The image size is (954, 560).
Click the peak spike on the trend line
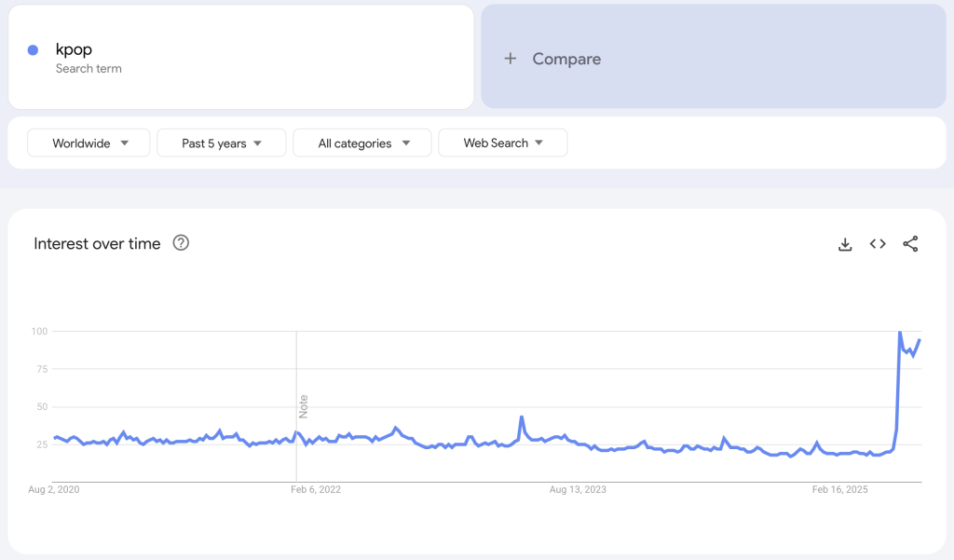click(902, 334)
